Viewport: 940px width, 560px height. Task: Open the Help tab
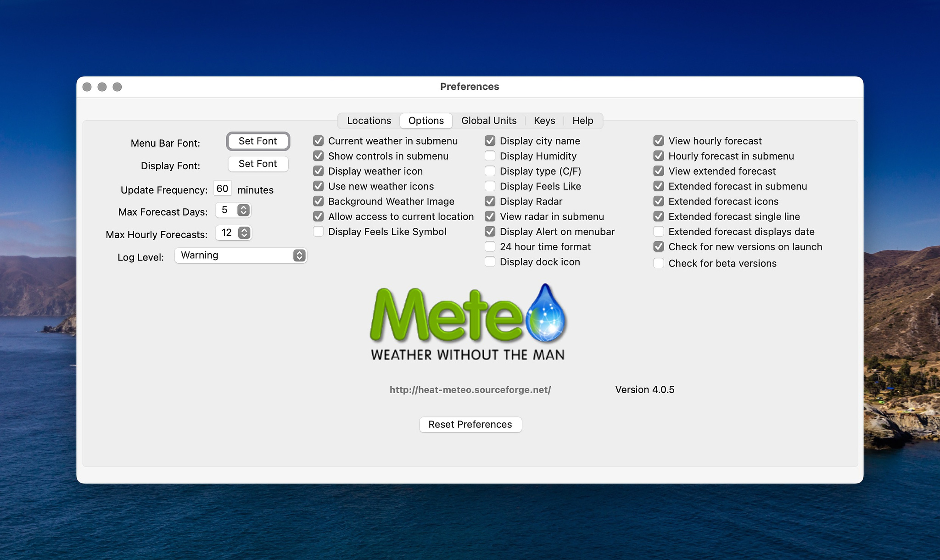[x=583, y=121]
